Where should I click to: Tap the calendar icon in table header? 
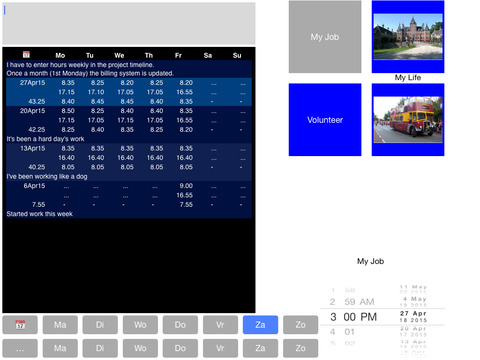[26, 54]
